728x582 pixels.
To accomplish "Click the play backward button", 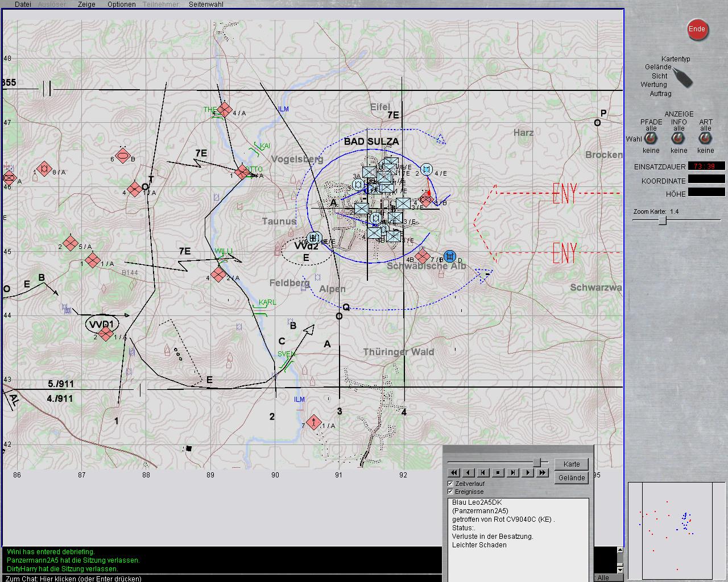I will 469,472.
